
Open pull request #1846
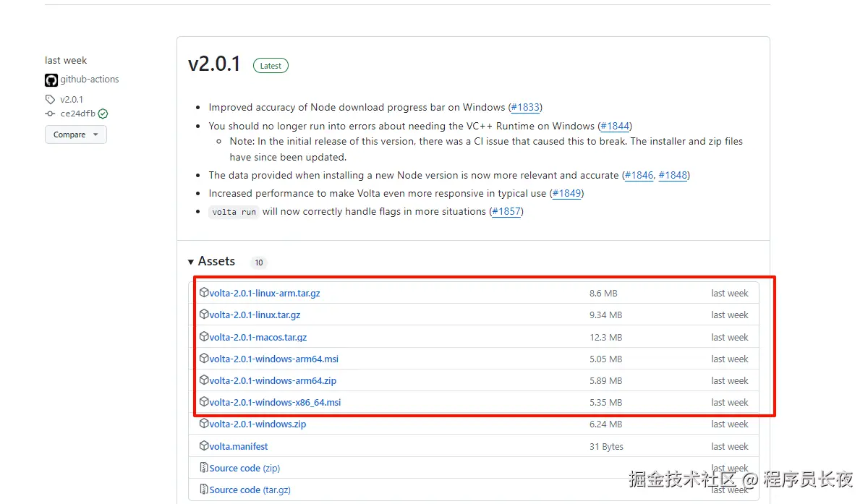(639, 175)
